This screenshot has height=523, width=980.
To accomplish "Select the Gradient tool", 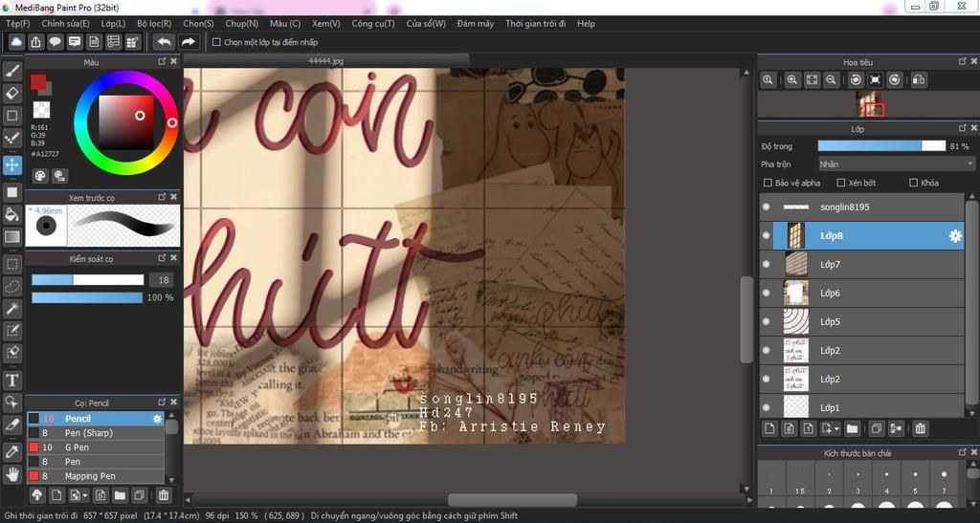I will tap(11, 236).
